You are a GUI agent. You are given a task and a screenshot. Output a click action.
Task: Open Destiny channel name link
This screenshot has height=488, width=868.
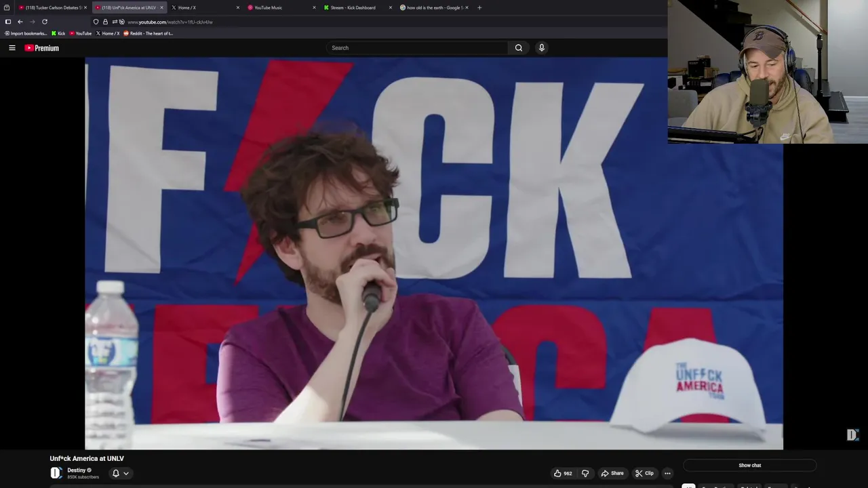click(x=77, y=470)
